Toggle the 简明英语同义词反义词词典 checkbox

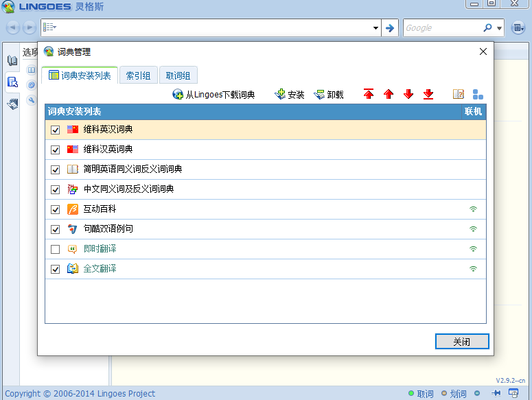(x=56, y=169)
